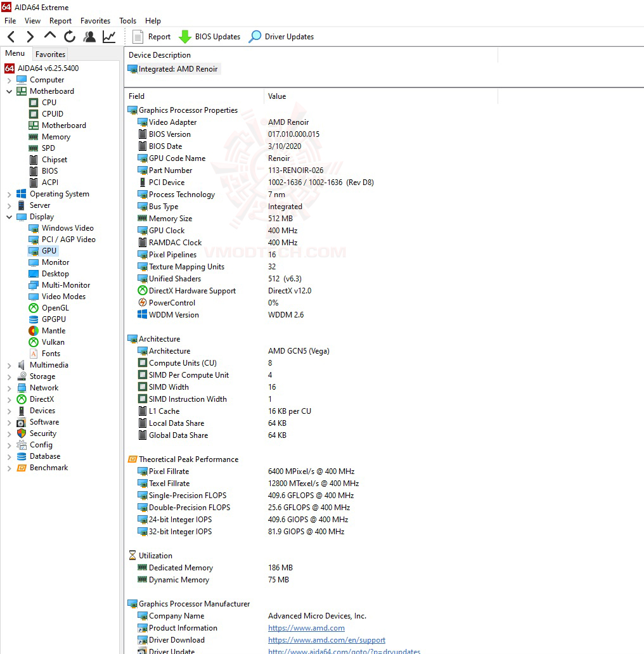
Task: Select the GPU tree item
Action: pos(42,251)
